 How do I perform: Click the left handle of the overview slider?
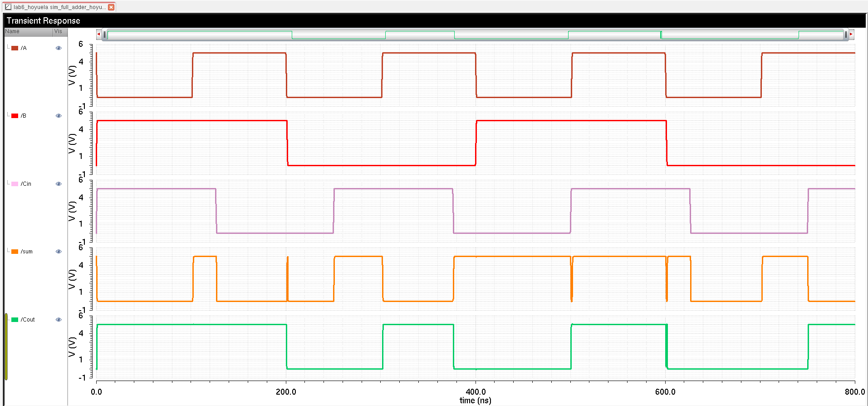pyautogui.click(x=105, y=35)
